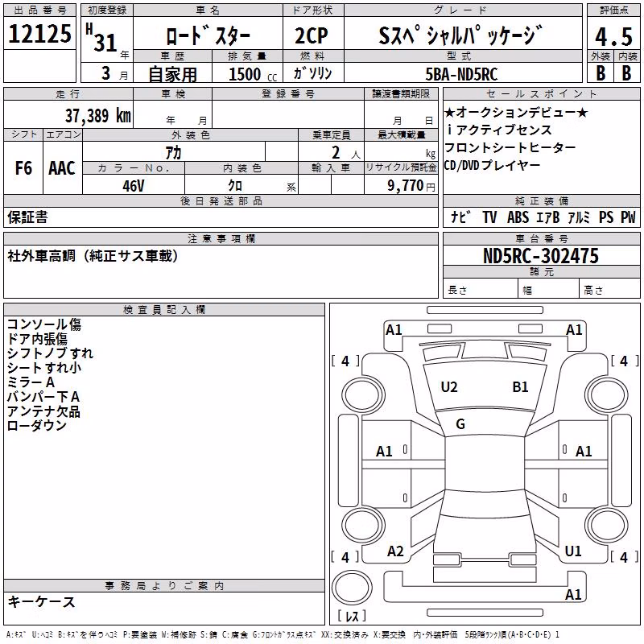Click the 検査員記入欄 header
Screen dimensions: 644x644
164,309
